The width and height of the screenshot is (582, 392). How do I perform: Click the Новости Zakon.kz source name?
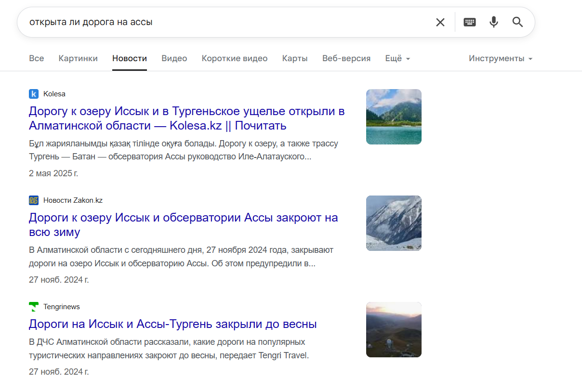73,200
